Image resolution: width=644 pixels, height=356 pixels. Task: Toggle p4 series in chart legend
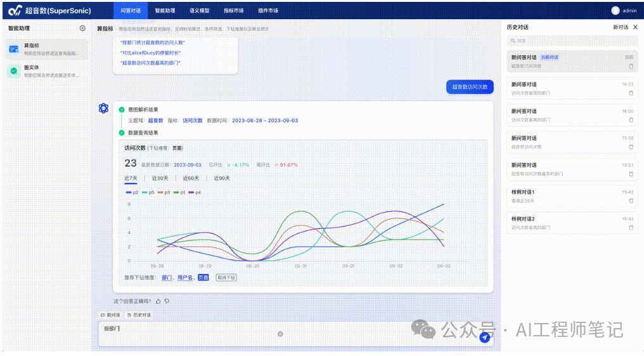(x=195, y=192)
